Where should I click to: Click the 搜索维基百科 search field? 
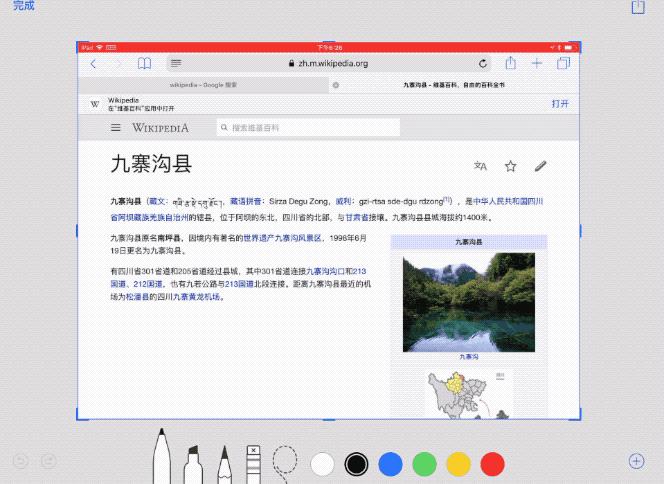coord(308,127)
